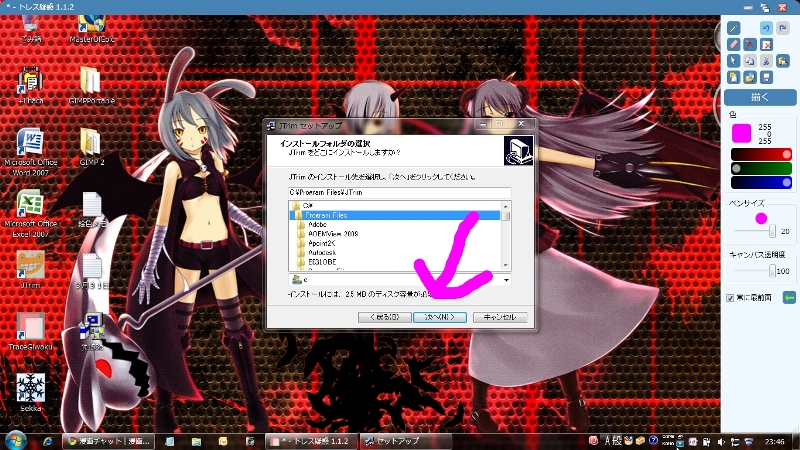Click the canvas transparency slider
The width and height of the screenshot is (800, 450).
755,270
